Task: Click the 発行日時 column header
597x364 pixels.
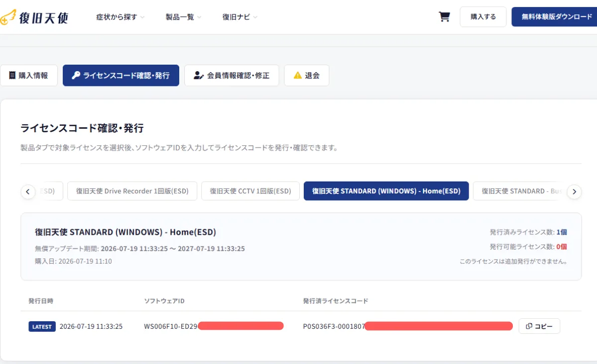Action: pos(41,301)
